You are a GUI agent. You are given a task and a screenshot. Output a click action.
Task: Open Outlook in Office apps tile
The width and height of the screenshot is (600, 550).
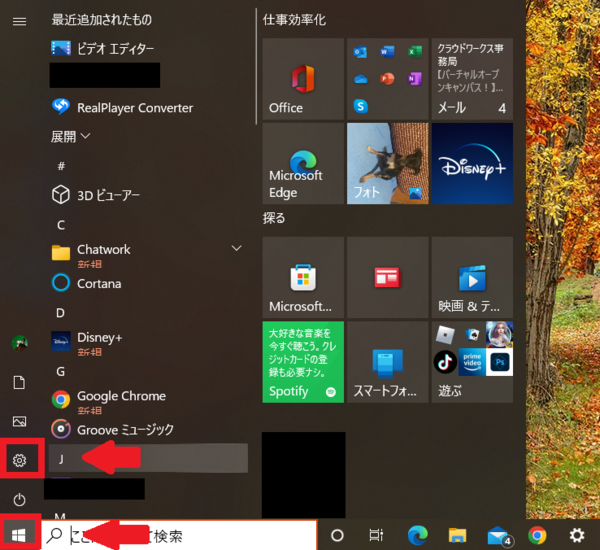click(x=360, y=52)
